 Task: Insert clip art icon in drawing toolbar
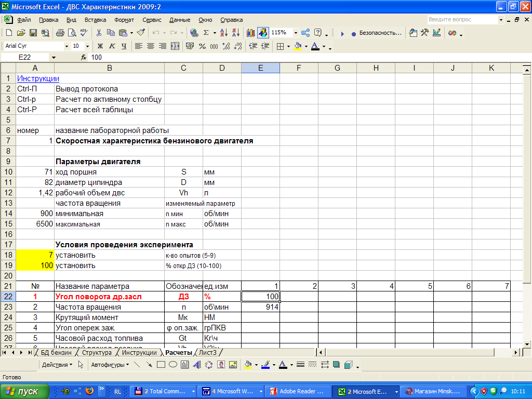click(221, 365)
